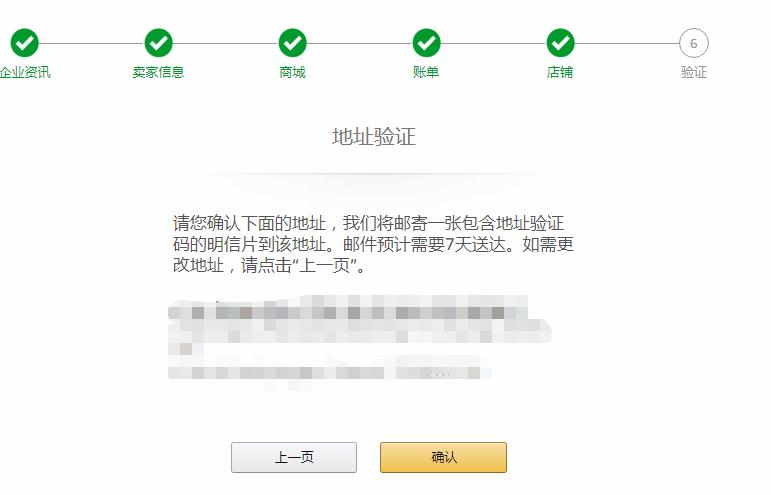The height and width of the screenshot is (495, 771).
Task: Click the yellow 确认 button
Action: [x=444, y=457]
